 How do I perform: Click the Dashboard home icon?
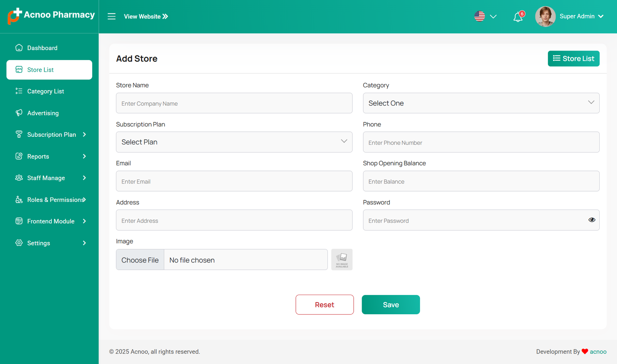click(19, 48)
